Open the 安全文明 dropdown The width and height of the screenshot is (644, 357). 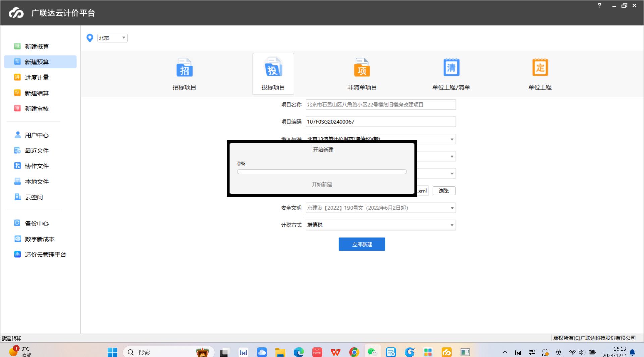[x=381, y=208]
